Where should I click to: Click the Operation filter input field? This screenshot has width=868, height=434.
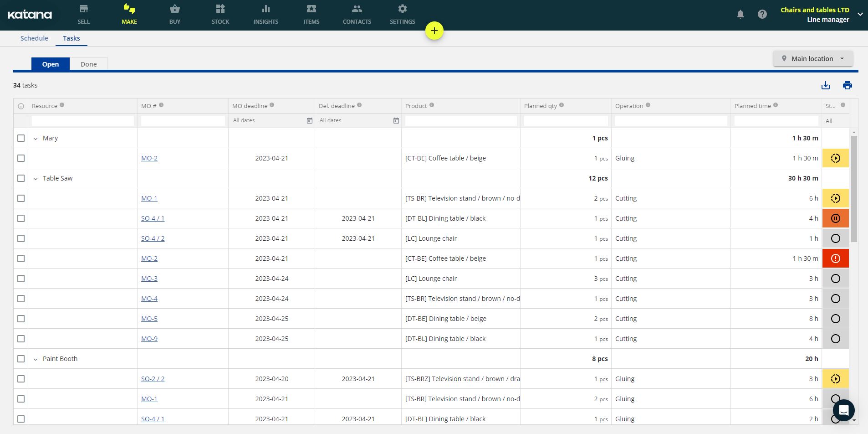(671, 121)
